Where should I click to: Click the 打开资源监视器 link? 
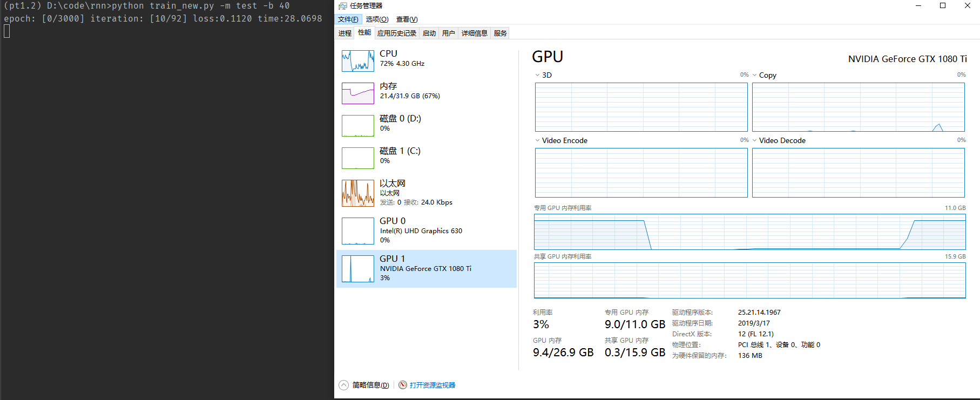click(432, 385)
